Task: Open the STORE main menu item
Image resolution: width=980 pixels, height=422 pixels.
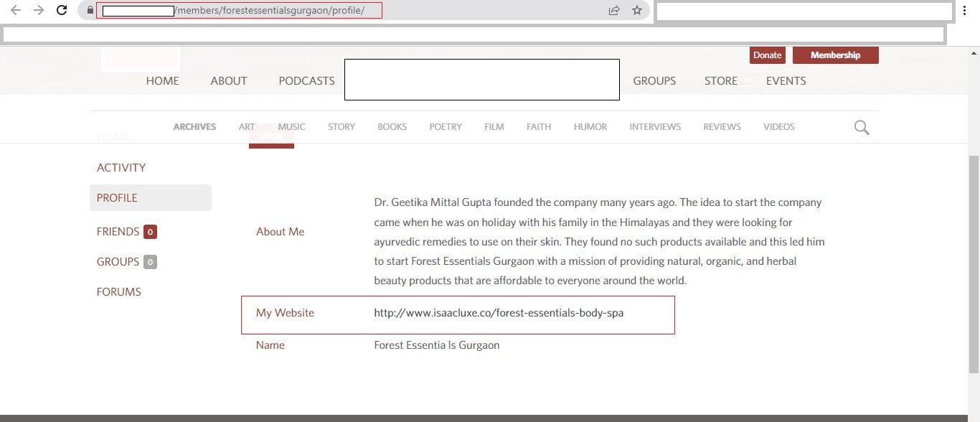Action: coord(721,81)
